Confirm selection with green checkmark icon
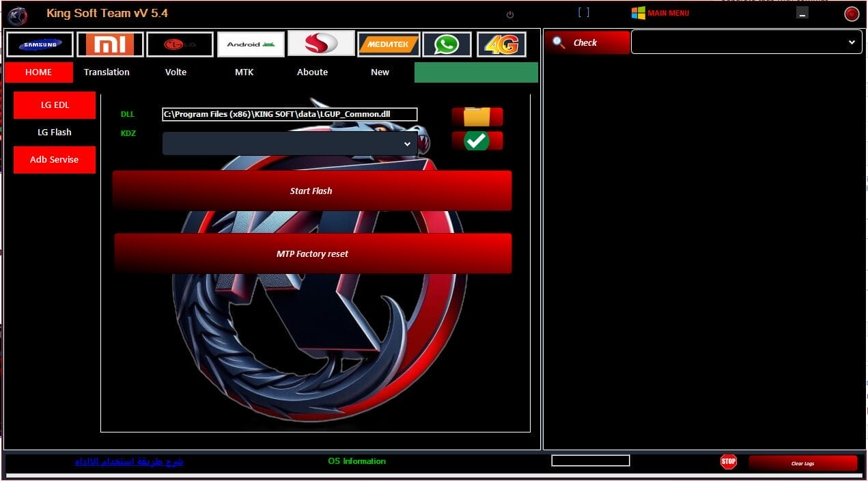Viewport: 868px width, 481px height. [x=477, y=141]
